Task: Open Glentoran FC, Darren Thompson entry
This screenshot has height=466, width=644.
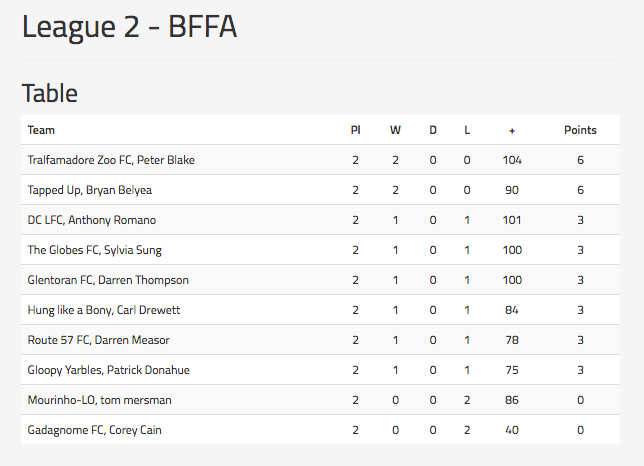Action: [x=108, y=280]
